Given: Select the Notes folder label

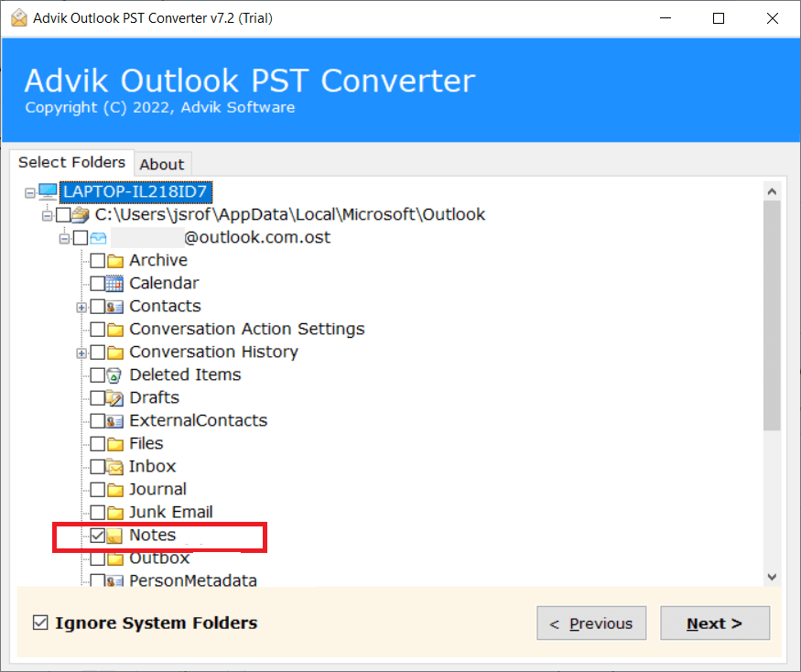Looking at the screenshot, I should [x=153, y=535].
